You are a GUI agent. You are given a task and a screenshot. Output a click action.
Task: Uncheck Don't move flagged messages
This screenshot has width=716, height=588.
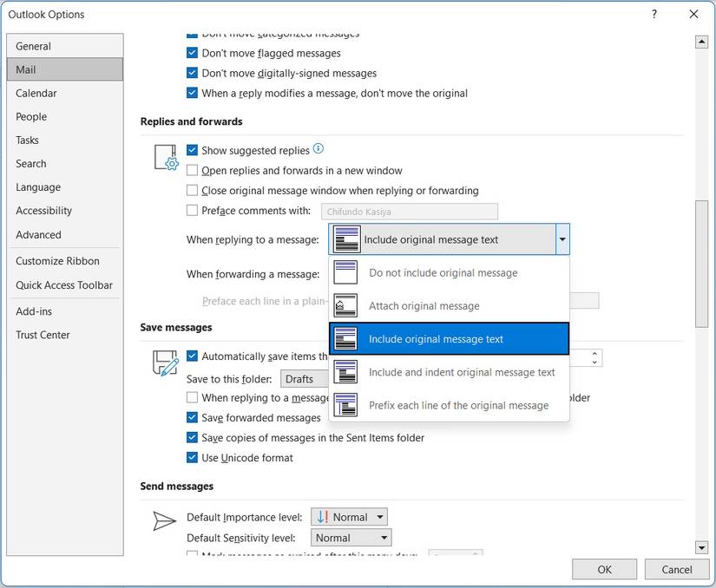pyautogui.click(x=193, y=53)
